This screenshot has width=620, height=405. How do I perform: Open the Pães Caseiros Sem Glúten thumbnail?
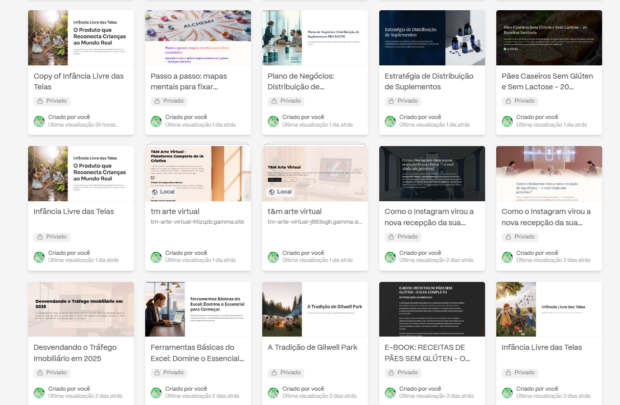549,37
